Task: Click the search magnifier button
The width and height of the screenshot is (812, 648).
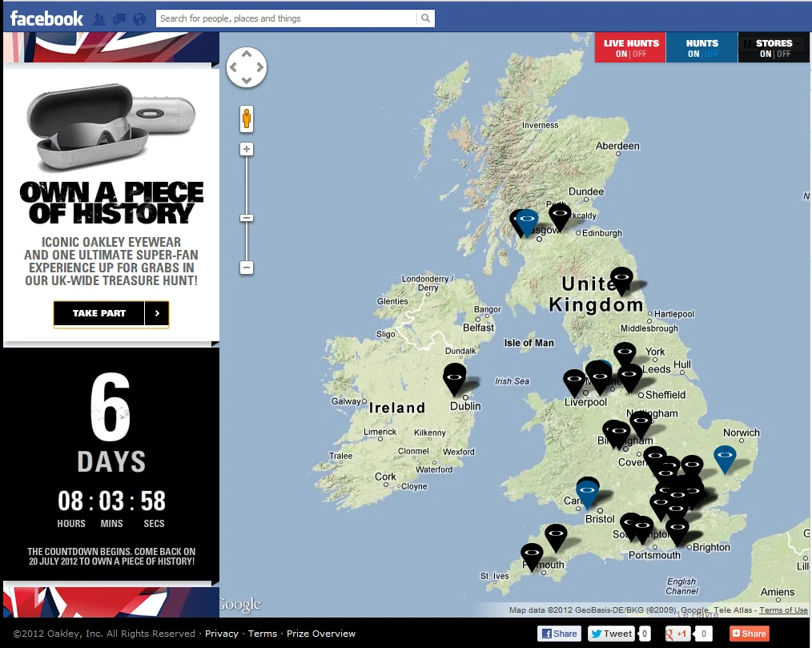Action: [x=425, y=18]
